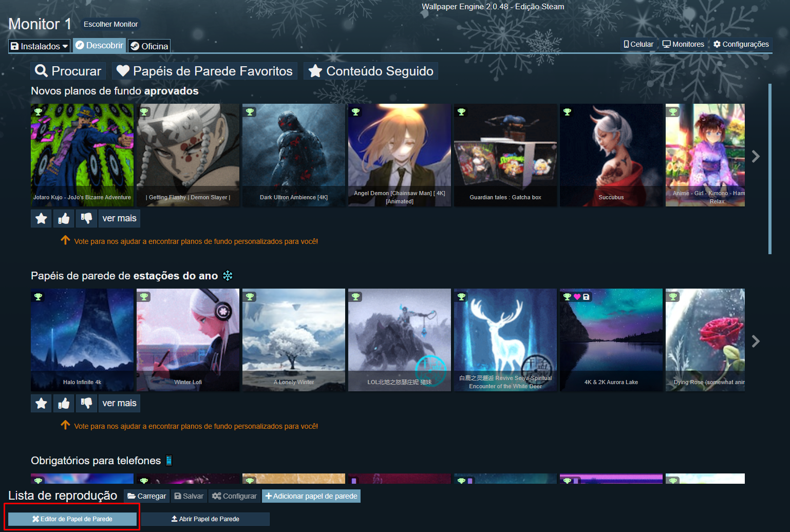Thumbs up the approved wallpapers section

64,219
